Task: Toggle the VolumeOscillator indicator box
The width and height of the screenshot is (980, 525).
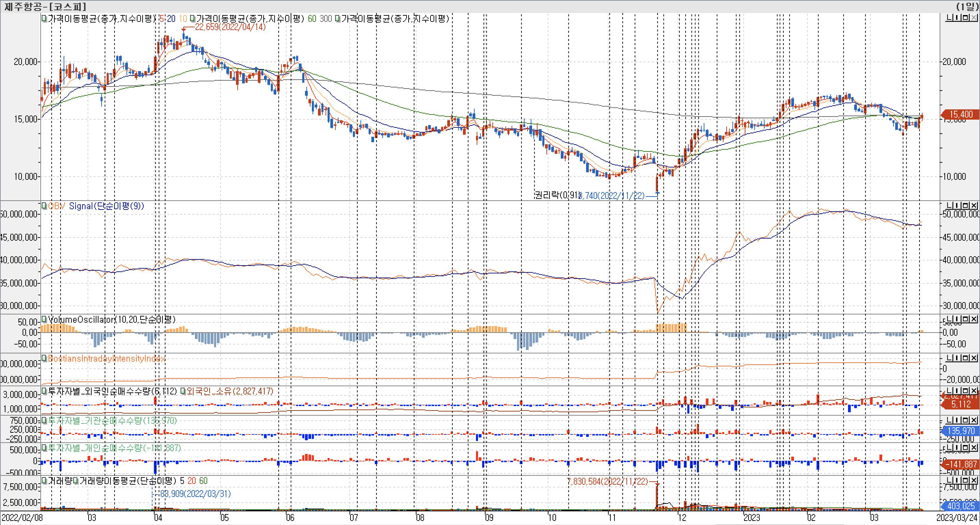Action: tap(44, 319)
